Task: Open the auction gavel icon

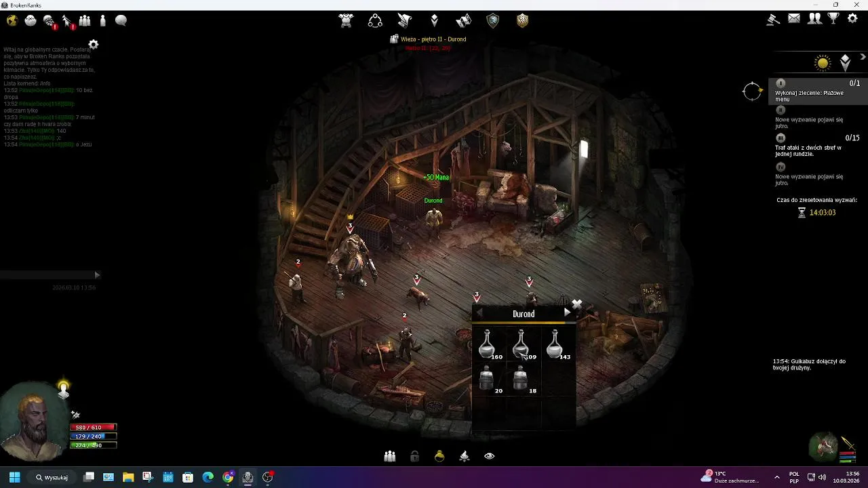Action: [x=774, y=19]
